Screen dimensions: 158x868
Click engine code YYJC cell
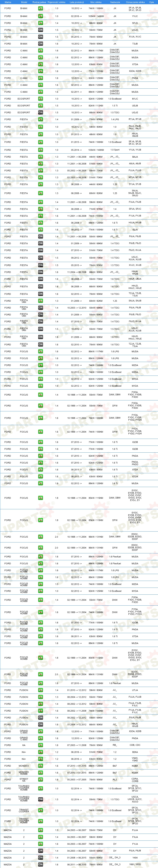pos(135,16)
